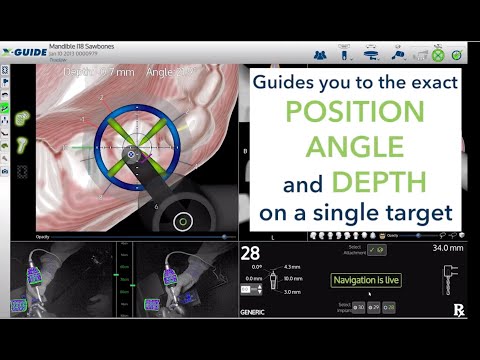The width and height of the screenshot is (480, 360).
Task: Click the '34.0 mm' drill length value
Action: tap(448, 248)
